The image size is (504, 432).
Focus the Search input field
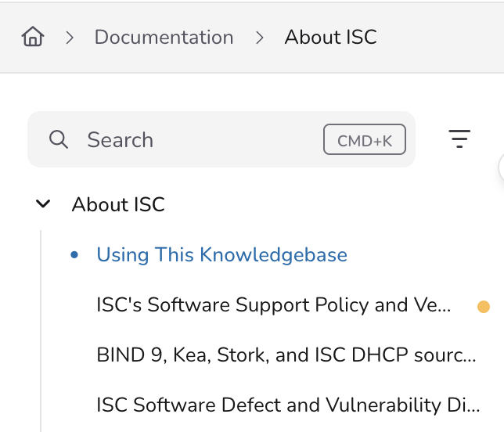click(221, 139)
